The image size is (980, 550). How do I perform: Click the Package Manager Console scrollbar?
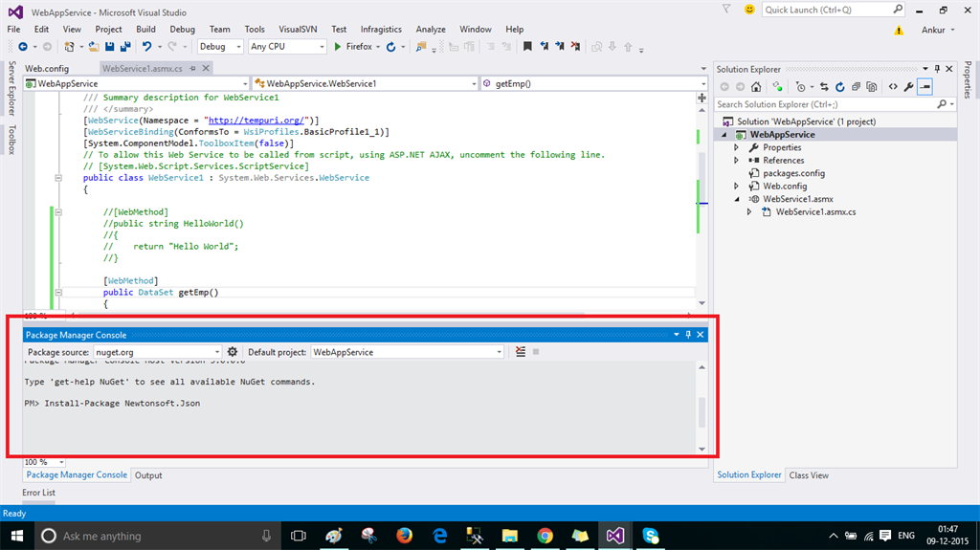tap(702, 411)
